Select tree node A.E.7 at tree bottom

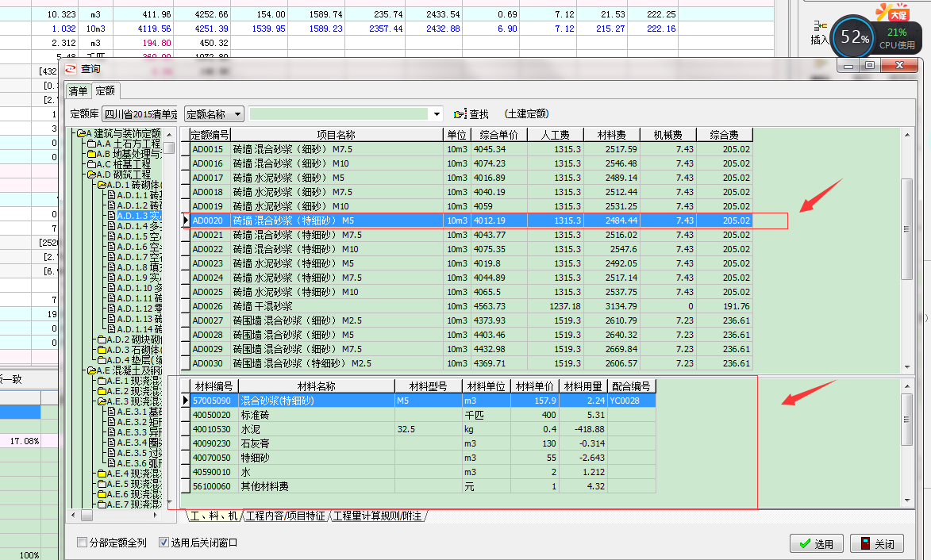coord(133,504)
